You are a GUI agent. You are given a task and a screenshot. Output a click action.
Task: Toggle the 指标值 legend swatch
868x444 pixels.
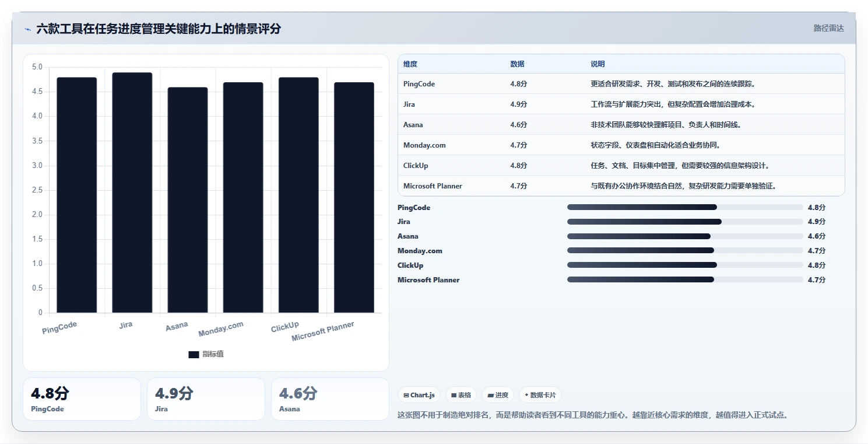(x=194, y=354)
